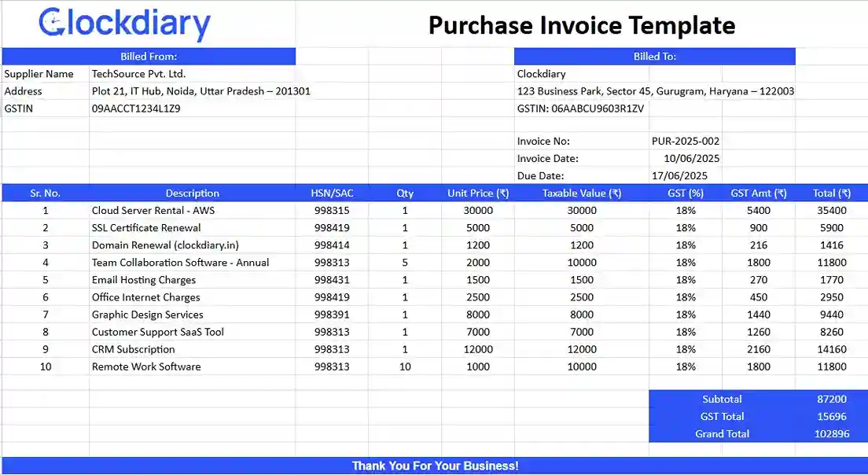Click taxable value 8000 for Graphic Design
The width and height of the screenshot is (868, 475).
581,315
